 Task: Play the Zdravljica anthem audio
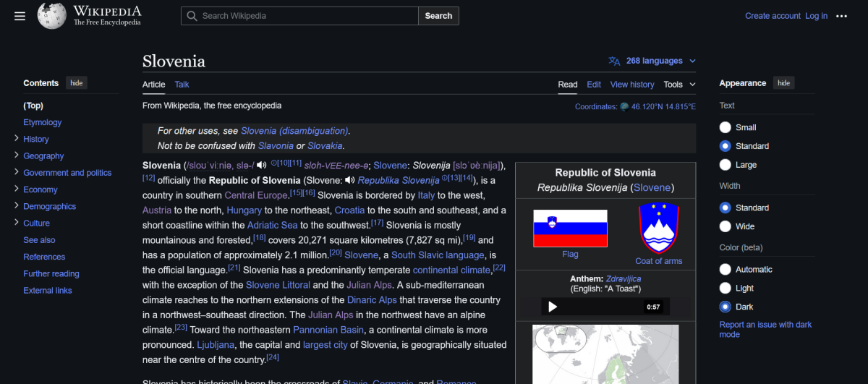point(553,307)
